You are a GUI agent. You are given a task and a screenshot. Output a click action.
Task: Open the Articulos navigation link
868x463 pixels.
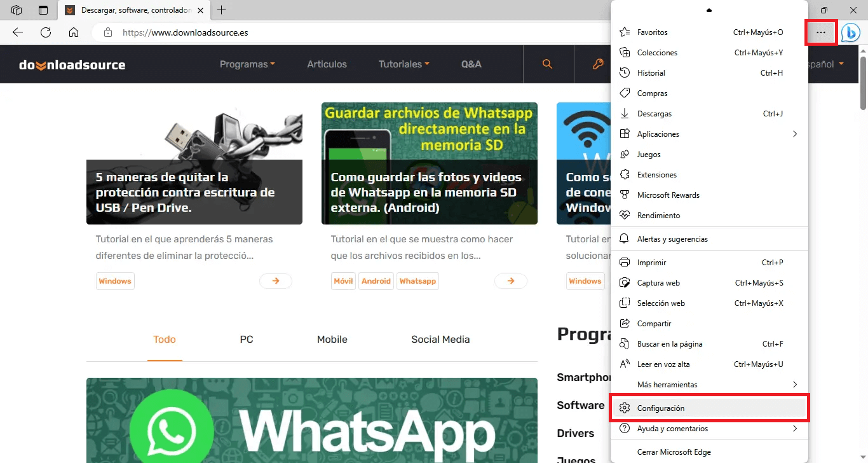point(327,64)
